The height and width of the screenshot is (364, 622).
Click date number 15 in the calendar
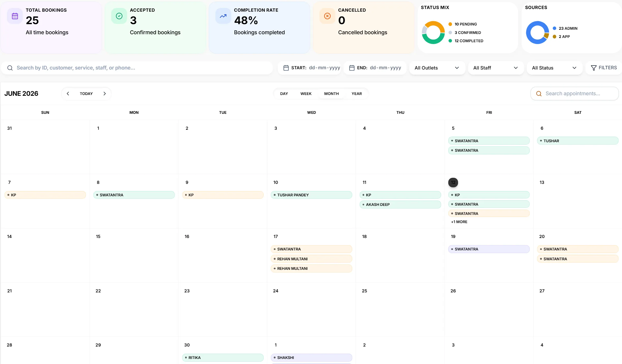point(98,237)
